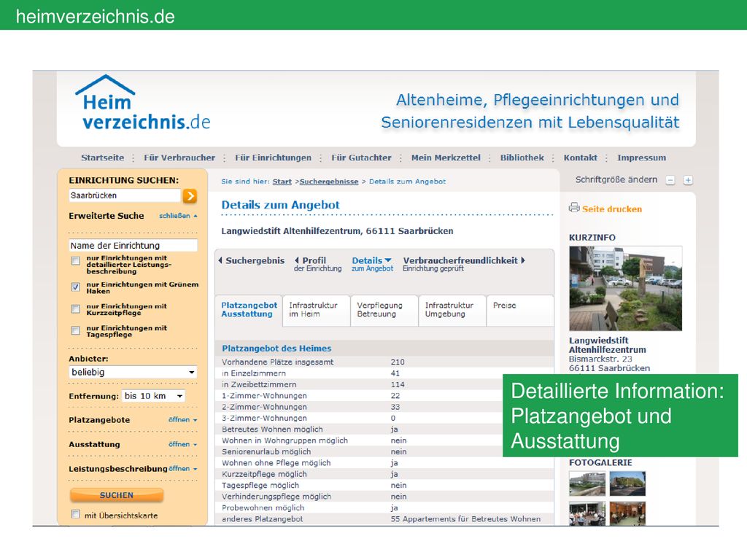Click the Betreutes Wohnen möglich row label

point(272,429)
